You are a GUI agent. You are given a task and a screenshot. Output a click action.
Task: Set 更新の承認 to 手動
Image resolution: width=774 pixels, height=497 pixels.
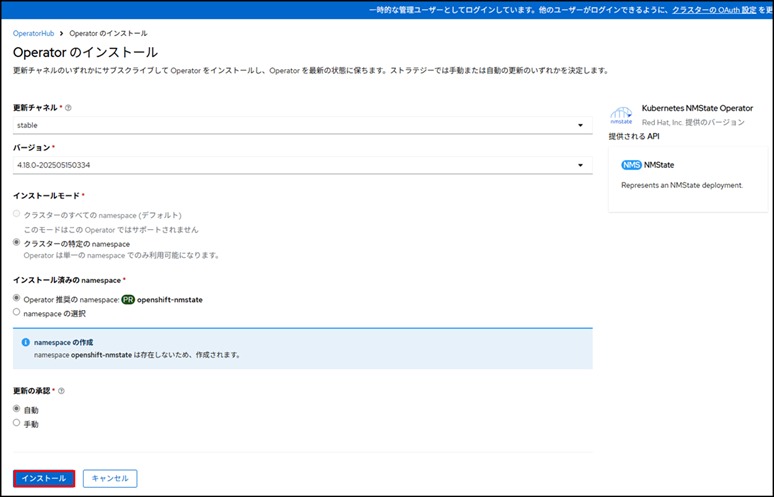pos(16,423)
